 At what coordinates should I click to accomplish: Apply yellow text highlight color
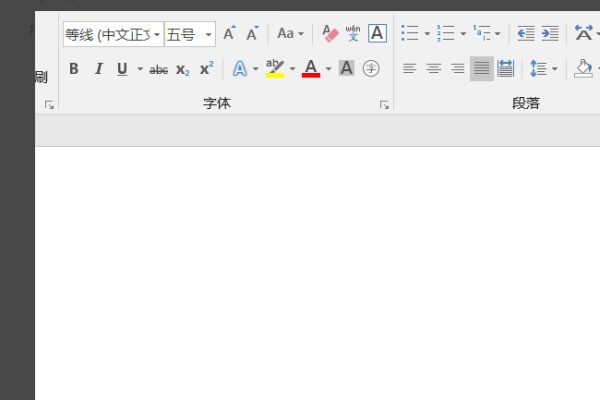click(275, 69)
